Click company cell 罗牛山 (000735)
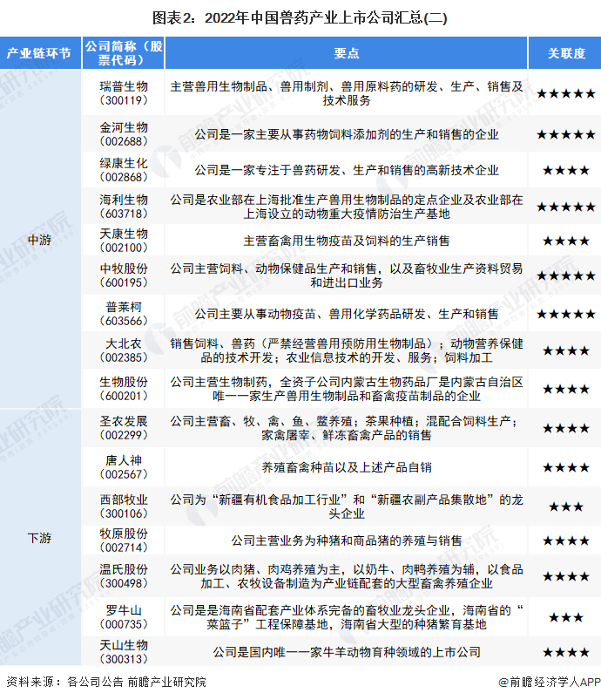601x700 pixels. coord(124,617)
